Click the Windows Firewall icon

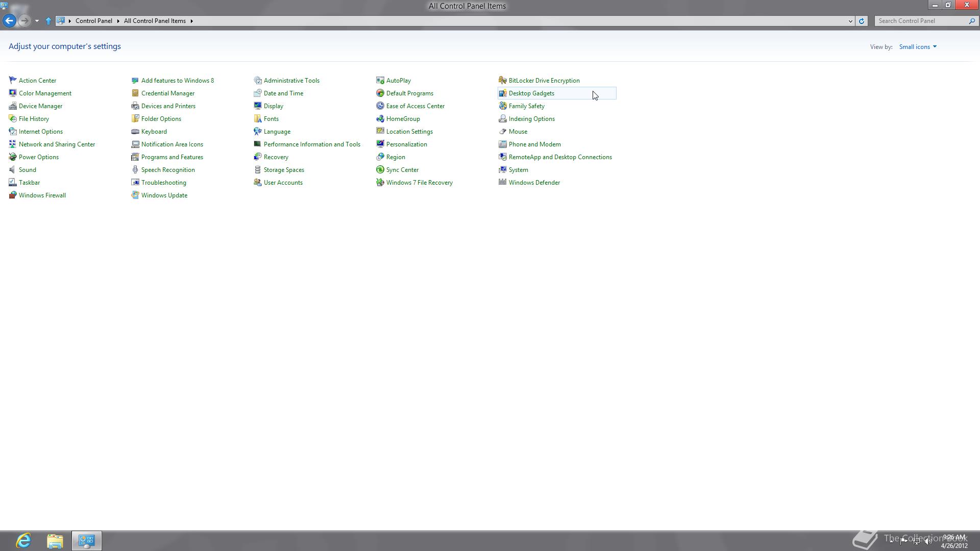[13, 195]
